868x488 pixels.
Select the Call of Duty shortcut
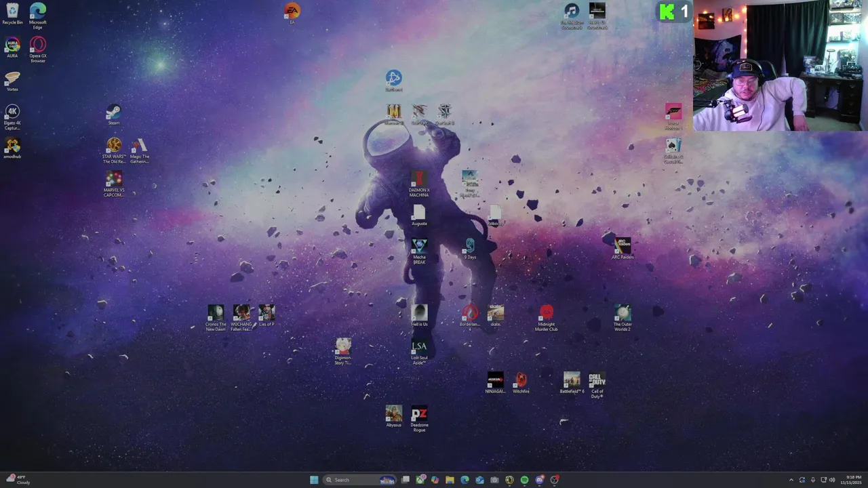click(597, 386)
